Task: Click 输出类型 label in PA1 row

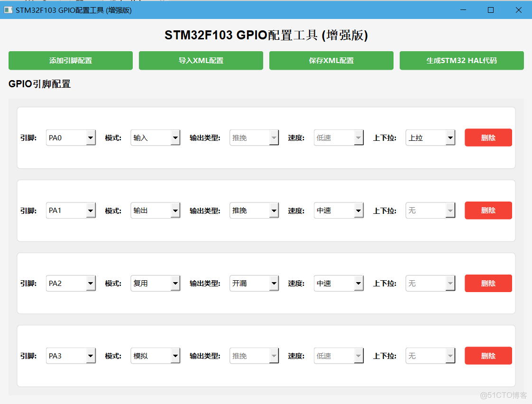Action: [205, 211]
